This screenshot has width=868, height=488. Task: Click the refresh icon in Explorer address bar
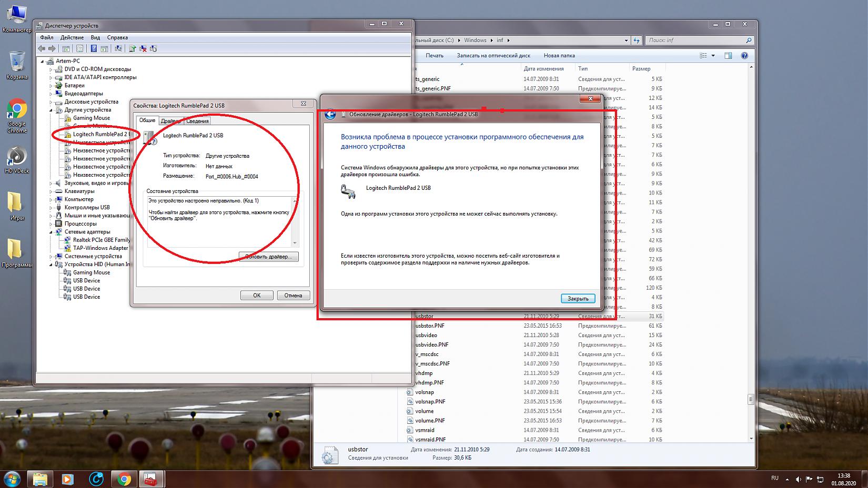pos(637,40)
